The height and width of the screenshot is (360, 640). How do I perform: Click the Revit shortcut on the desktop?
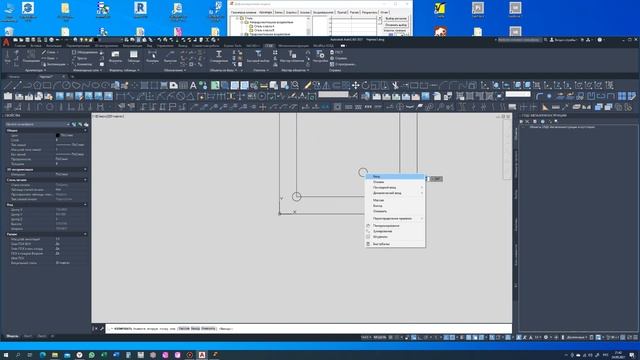point(140,10)
